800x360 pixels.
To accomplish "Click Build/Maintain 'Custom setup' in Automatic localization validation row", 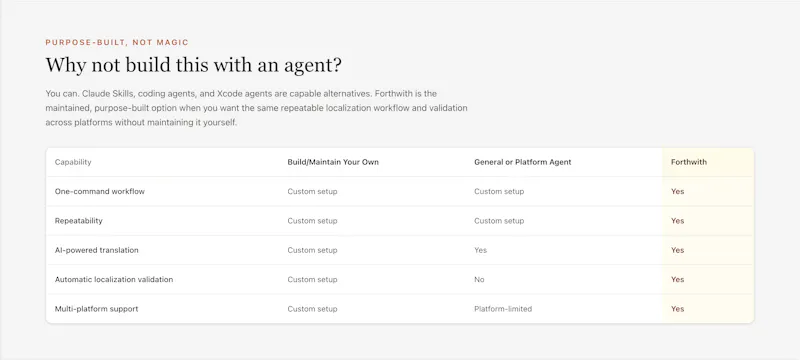I will tap(312, 279).
